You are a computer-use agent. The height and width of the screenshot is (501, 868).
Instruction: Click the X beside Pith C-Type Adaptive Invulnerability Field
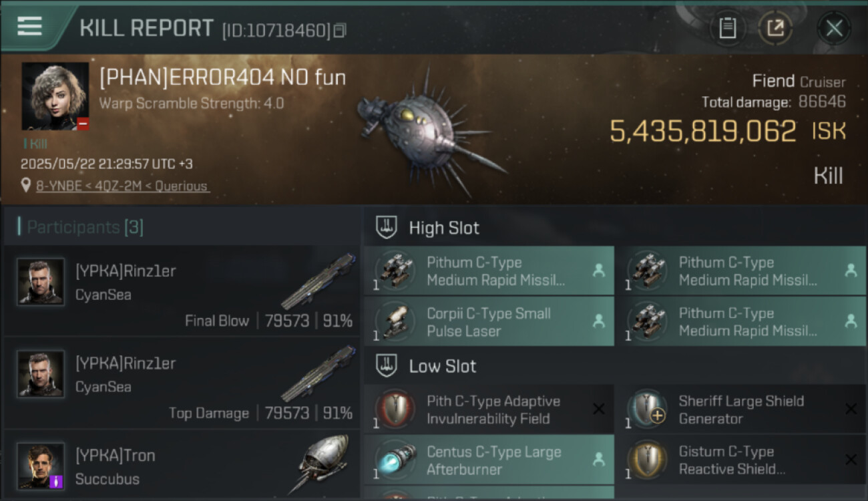click(598, 409)
